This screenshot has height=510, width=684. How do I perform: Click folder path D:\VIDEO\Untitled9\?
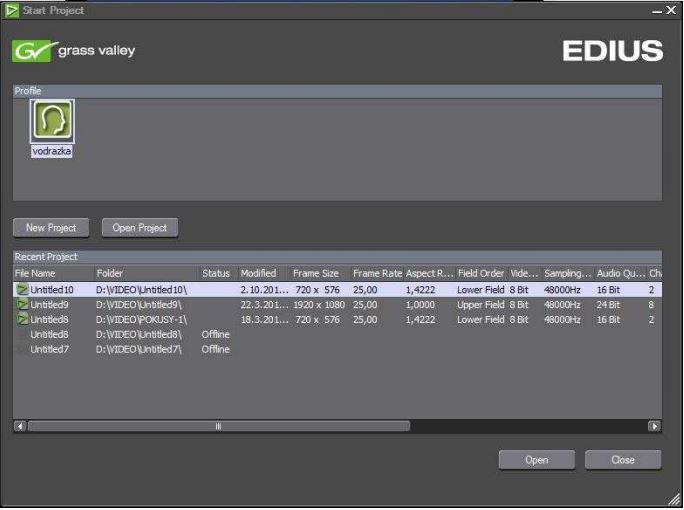139,305
